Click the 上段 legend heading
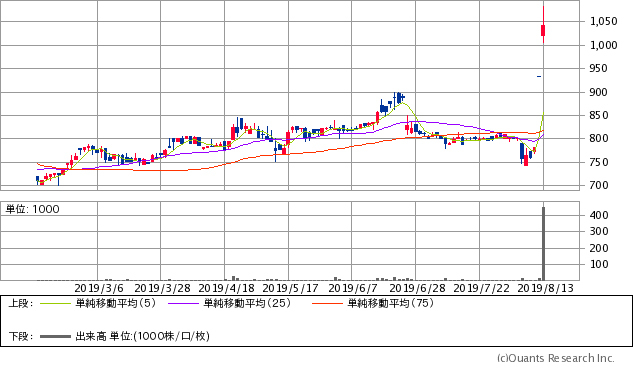 21,303
